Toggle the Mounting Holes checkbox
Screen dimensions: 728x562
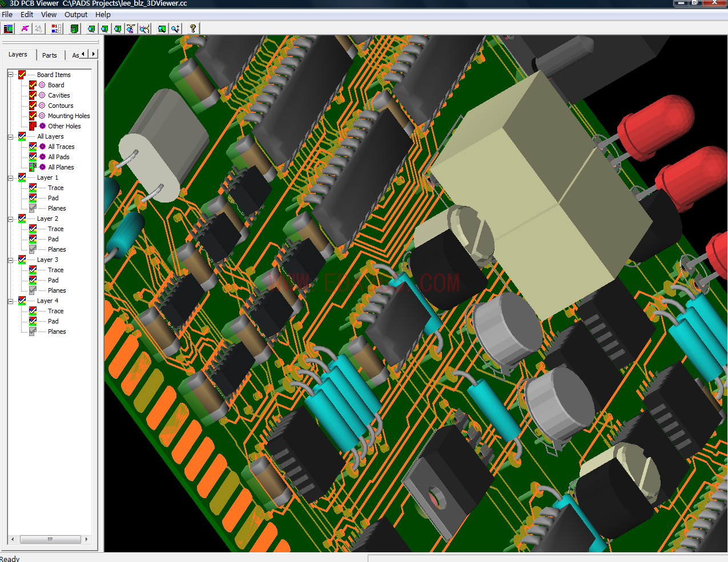click(x=33, y=116)
